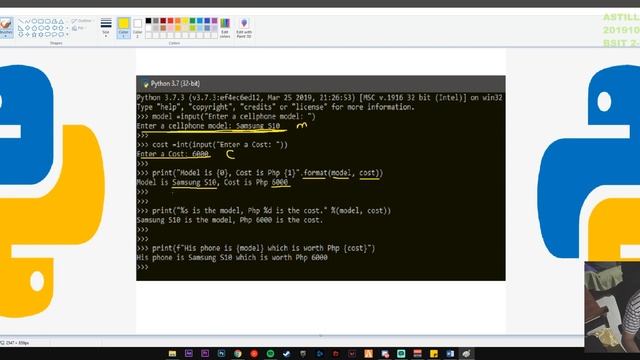Select the Rectangle shape
The height and width of the screenshot is (360, 640).
(41, 21)
